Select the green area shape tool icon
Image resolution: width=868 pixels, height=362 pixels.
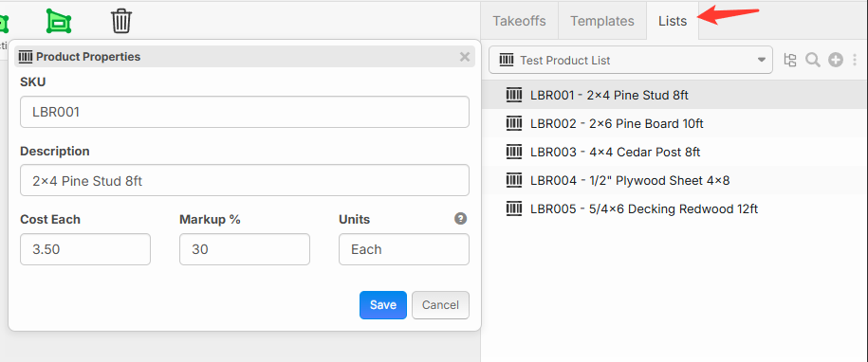tap(59, 21)
